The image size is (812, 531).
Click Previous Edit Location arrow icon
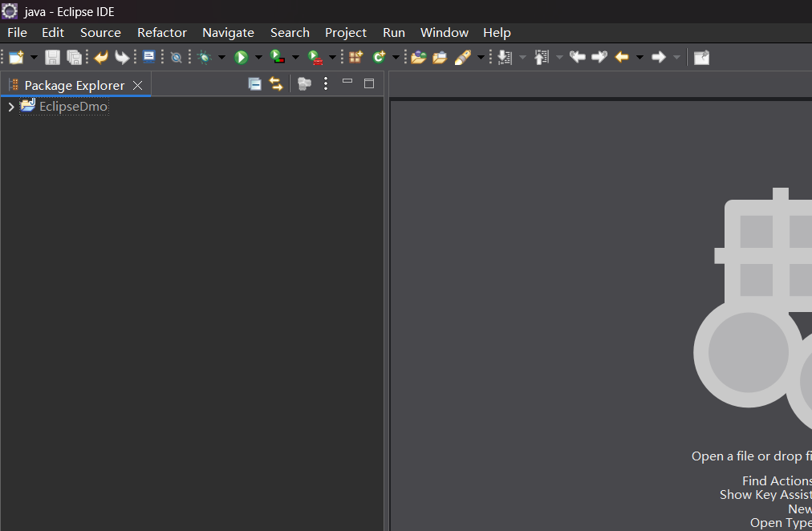click(577, 56)
